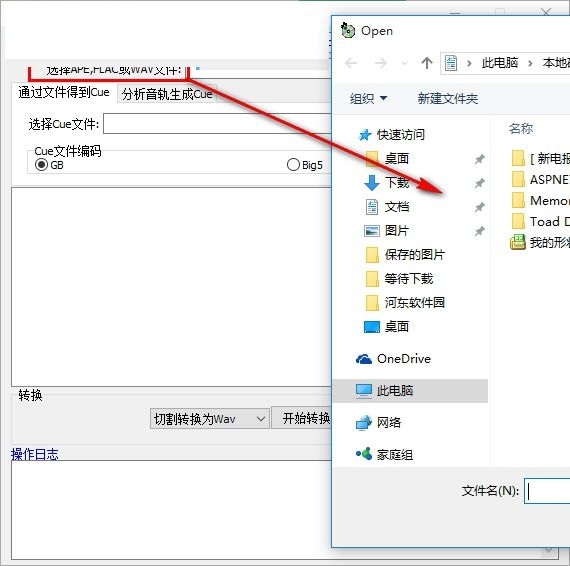
Task: Open the 组织 dropdown menu
Action: (368, 99)
